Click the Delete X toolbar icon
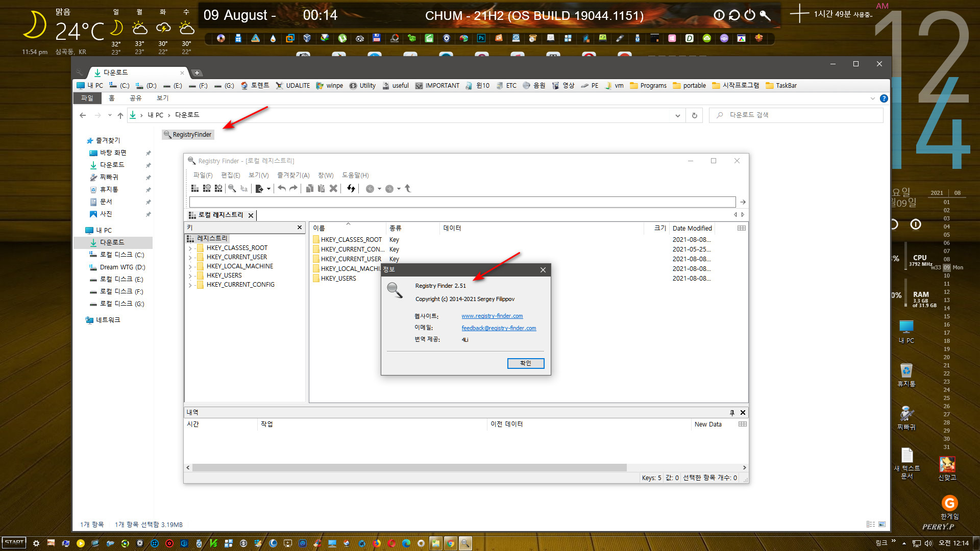This screenshot has width=980, height=551. coord(333,189)
